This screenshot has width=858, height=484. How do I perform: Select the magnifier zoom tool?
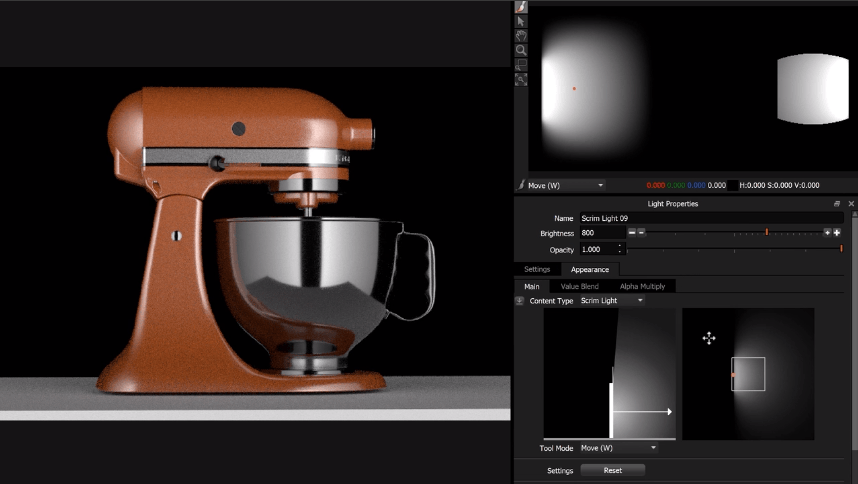tap(521, 50)
